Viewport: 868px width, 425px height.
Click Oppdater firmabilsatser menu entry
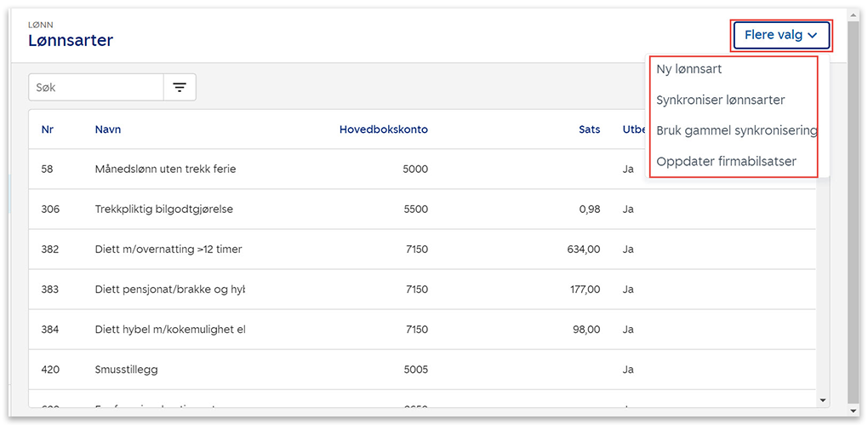tap(726, 161)
